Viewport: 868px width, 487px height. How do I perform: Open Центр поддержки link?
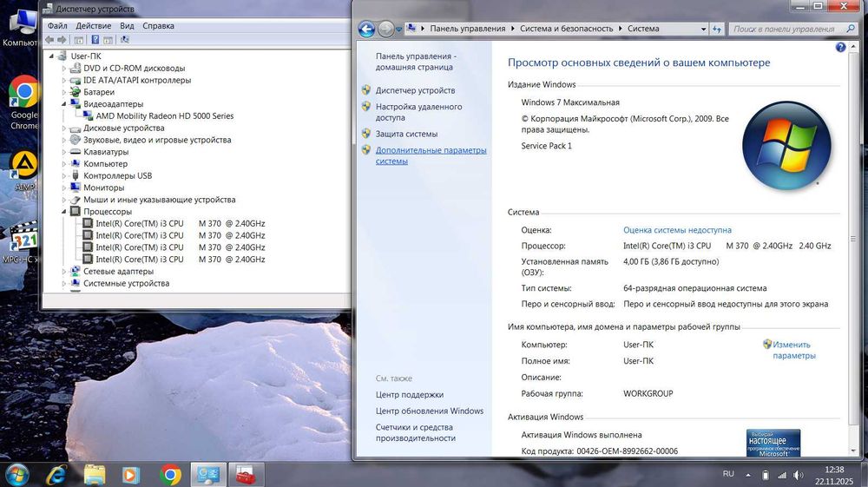pos(410,395)
